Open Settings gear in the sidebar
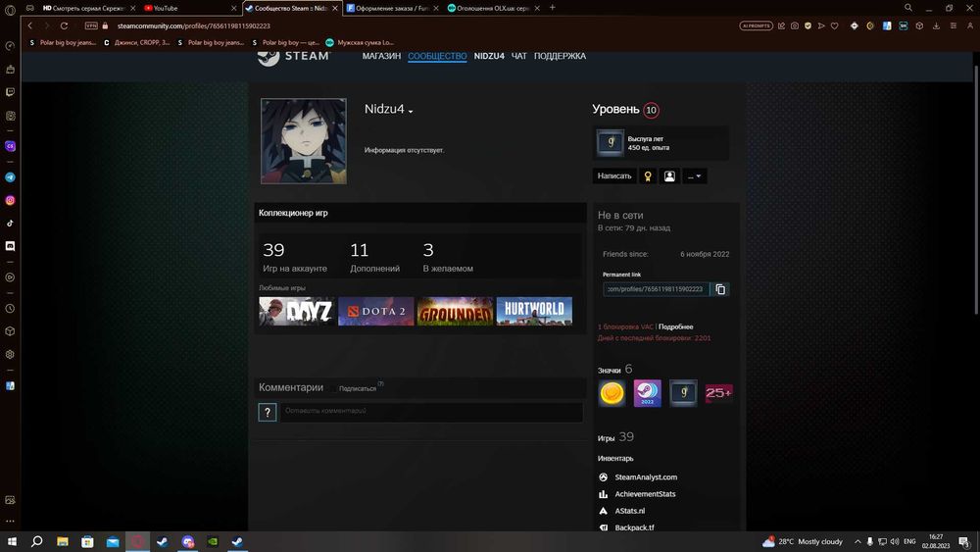The image size is (980, 552). coord(10,355)
